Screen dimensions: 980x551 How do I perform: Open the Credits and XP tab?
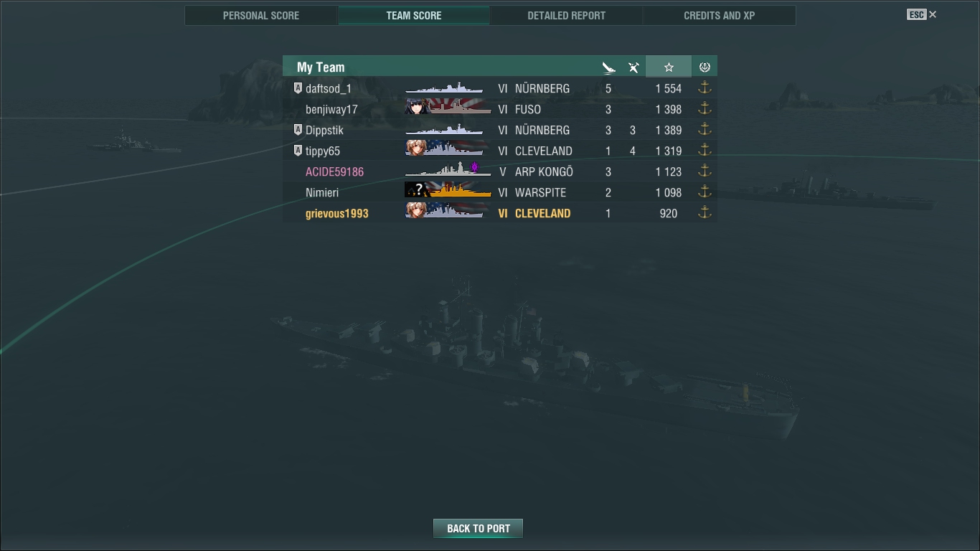[719, 15]
